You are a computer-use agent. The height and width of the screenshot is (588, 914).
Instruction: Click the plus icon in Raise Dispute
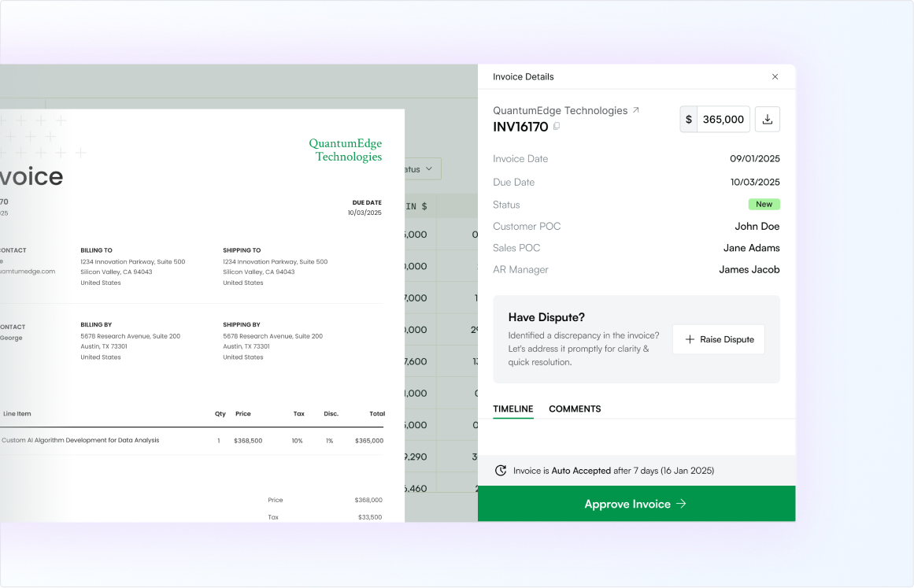(690, 339)
